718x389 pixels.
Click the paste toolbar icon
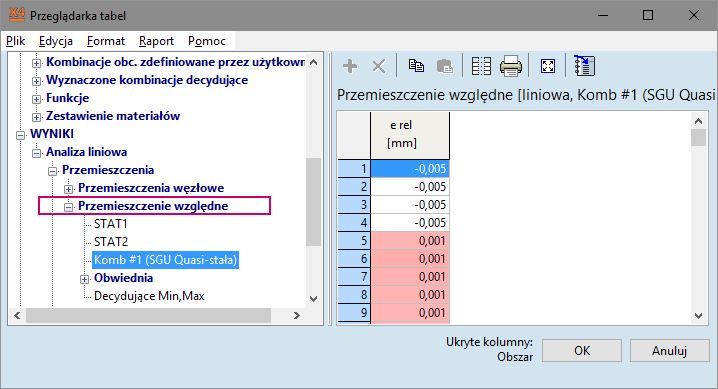(x=445, y=66)
